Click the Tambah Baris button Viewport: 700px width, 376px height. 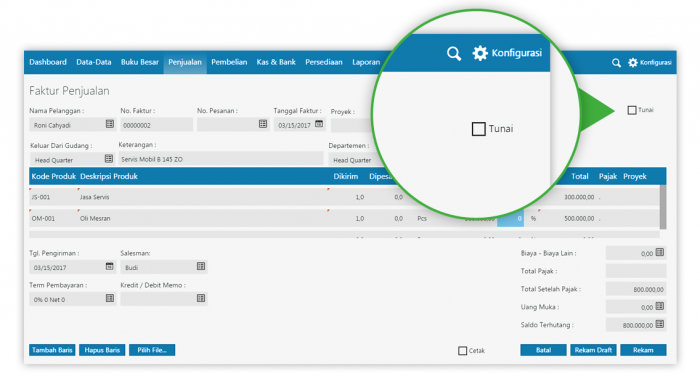[x=52, y=350]
